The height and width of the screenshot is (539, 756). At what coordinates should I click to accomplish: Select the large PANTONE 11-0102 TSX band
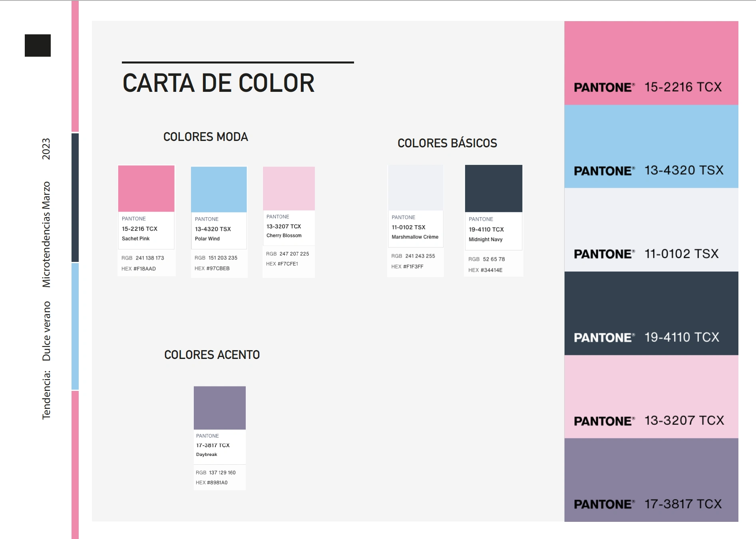pos(651,230)
